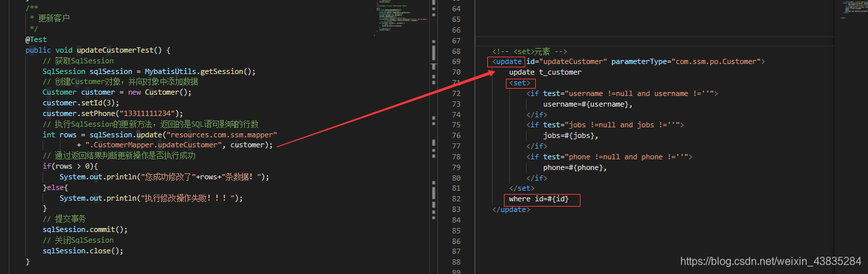The image size is (868, 274).
Task: Click the 'if(rows > 0){' line
Action: tap(70, 166)
